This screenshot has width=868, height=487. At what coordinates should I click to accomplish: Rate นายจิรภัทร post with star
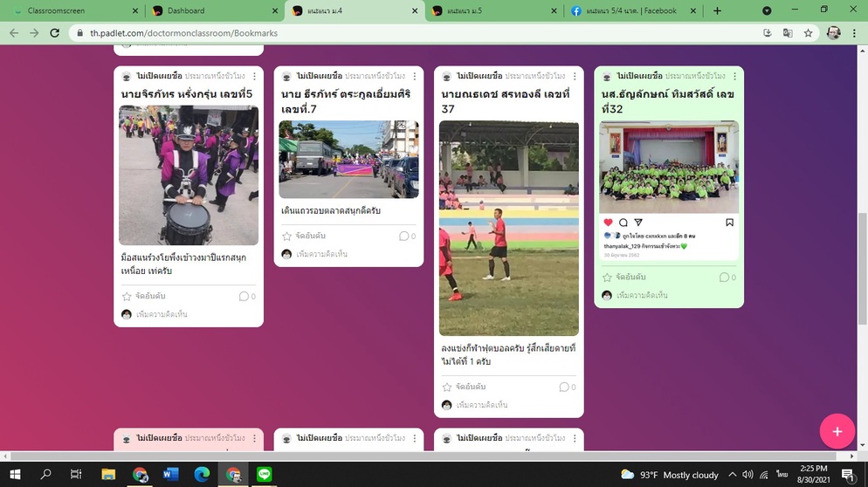pyautogui.click(x=127, y=297)
